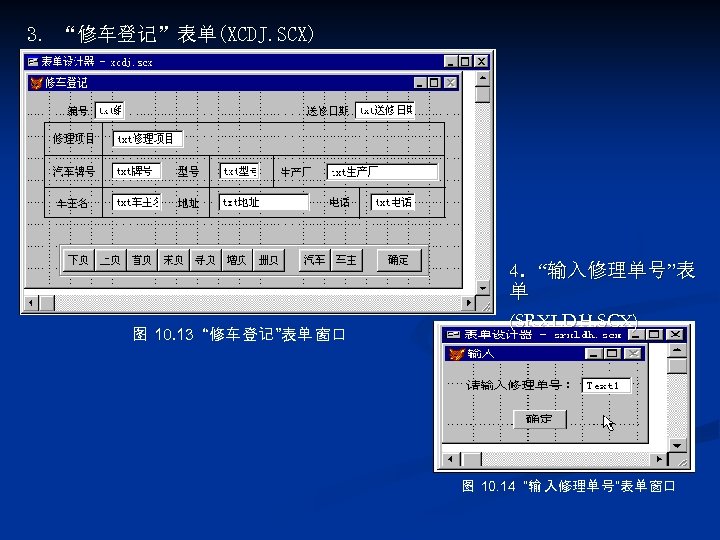The height and width of the screenshot is (540, 720).
Task: Close the xcdj.scx form designer window
Action: (x=481, y=61)
